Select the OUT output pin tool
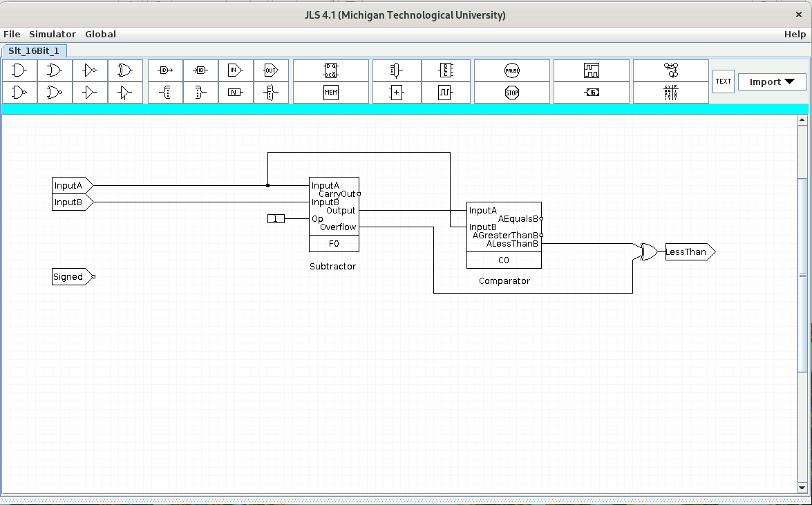The width and height of the screenshot is (812, 505). (x=271, y=70)
